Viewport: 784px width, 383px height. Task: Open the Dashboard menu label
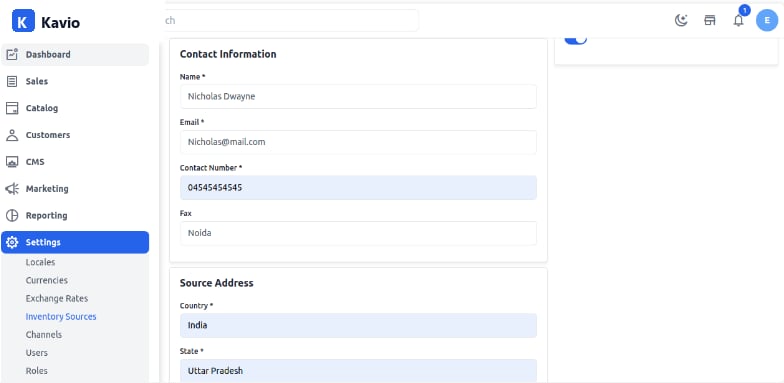tap(48, 54)
